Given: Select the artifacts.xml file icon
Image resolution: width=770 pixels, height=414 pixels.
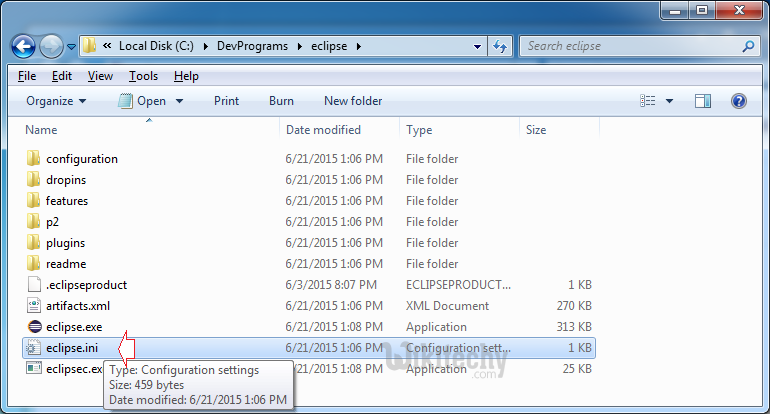Looking at the screenshot, I should pyautogui.click(x=33, y=306).
